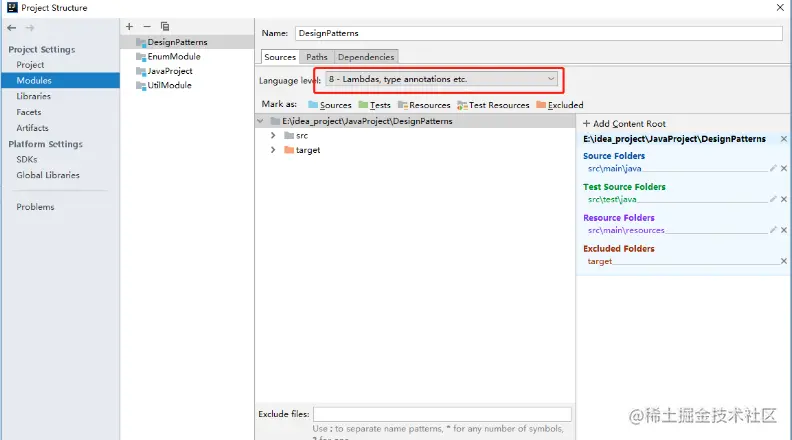Remove selected module with minus icon

147,26
